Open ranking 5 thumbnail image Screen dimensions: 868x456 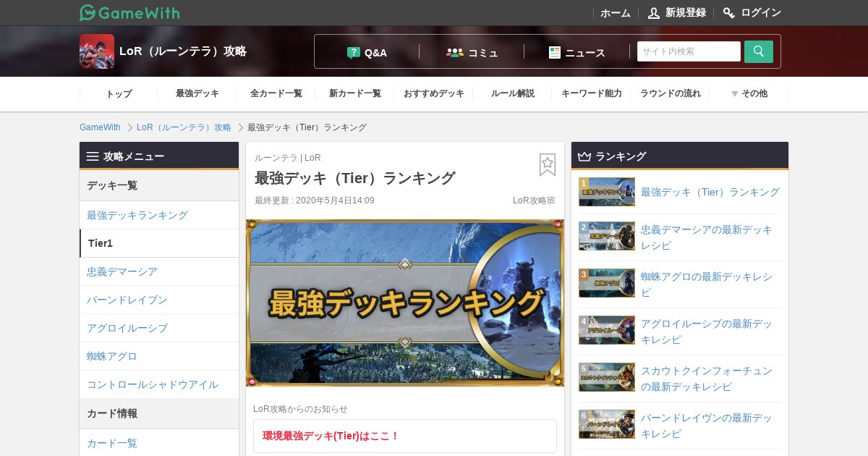coord(607,377)
